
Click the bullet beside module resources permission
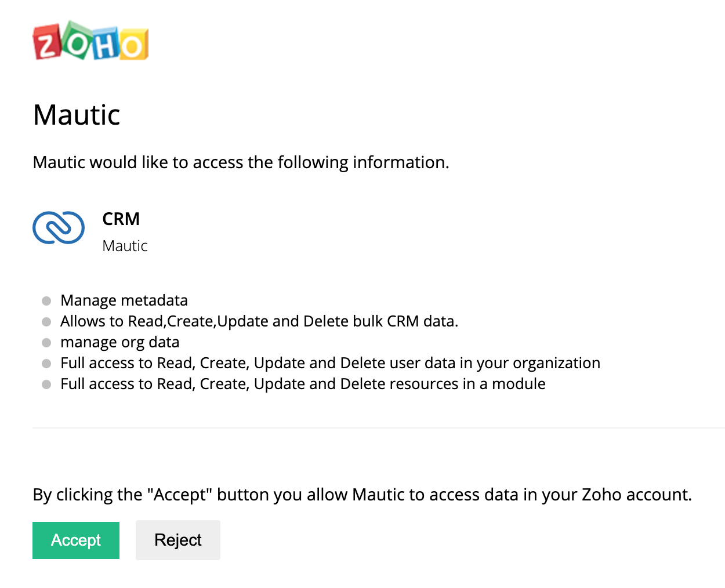pos(46,384)
